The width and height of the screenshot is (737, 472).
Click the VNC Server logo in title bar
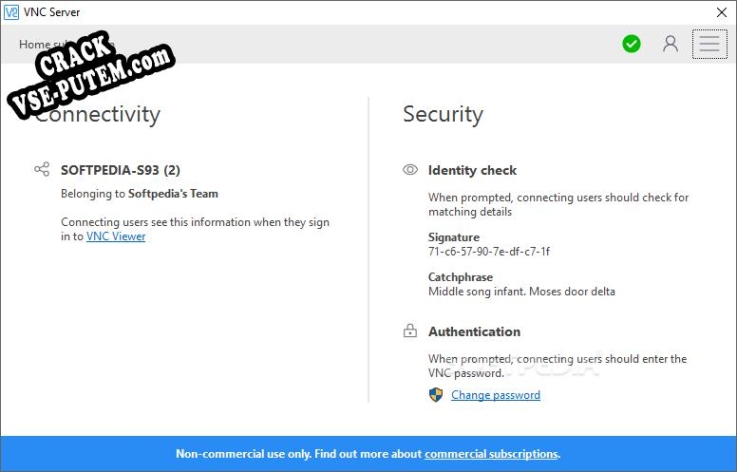point(12,12)
